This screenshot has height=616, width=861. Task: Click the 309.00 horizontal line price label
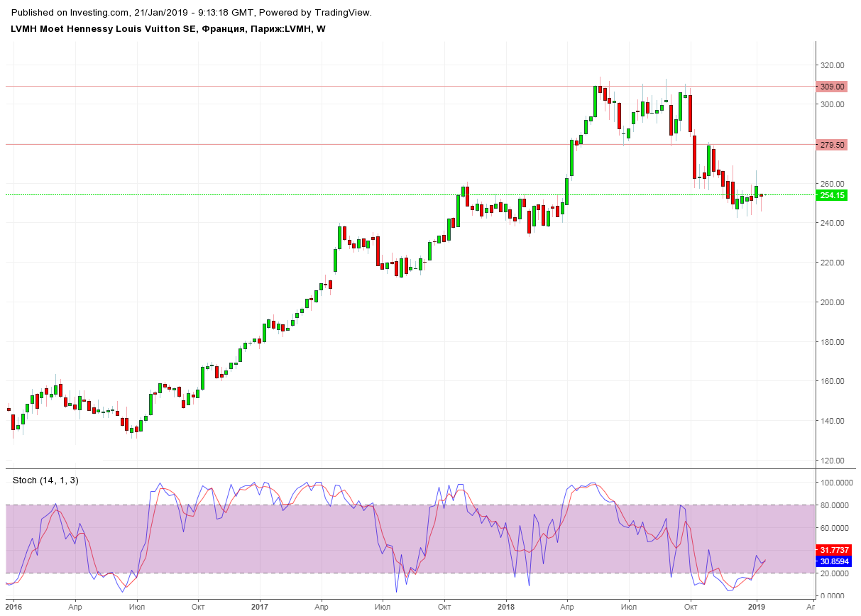(833, 87)
